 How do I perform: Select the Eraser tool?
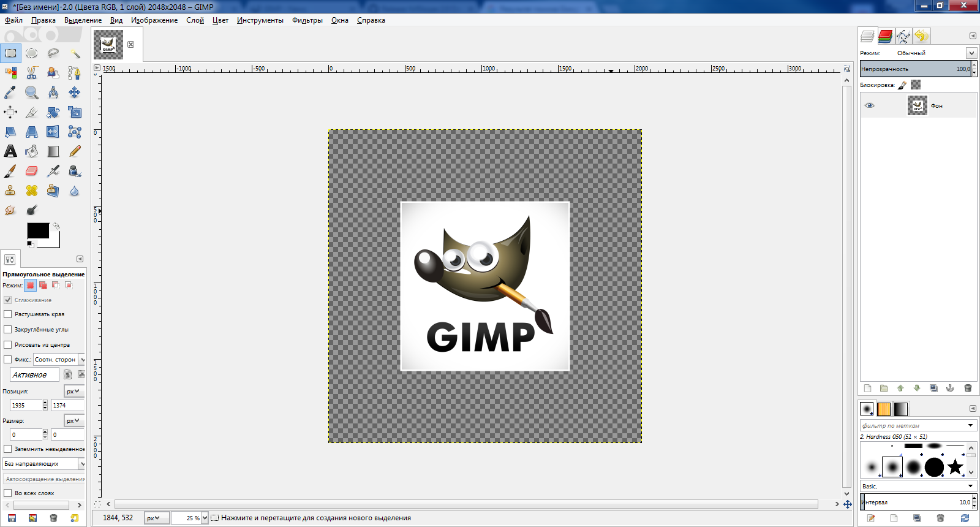tap(32, 171)
